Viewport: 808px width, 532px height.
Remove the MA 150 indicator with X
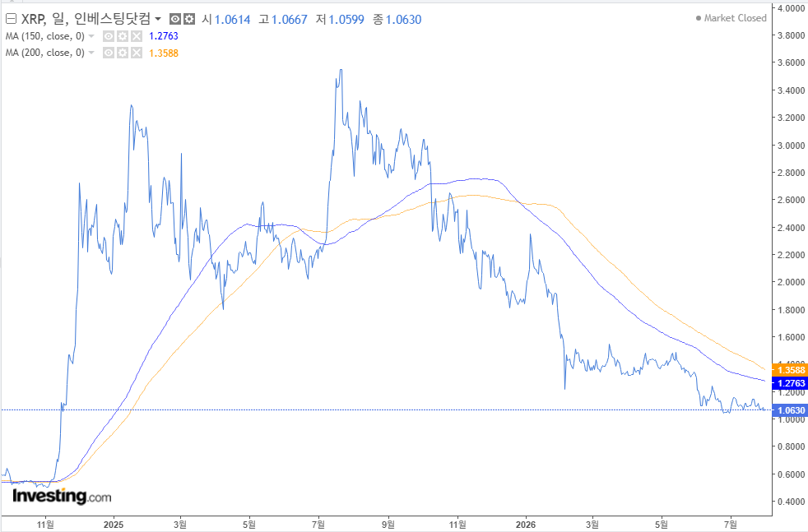pyautogui.click(x=136, y=36)
